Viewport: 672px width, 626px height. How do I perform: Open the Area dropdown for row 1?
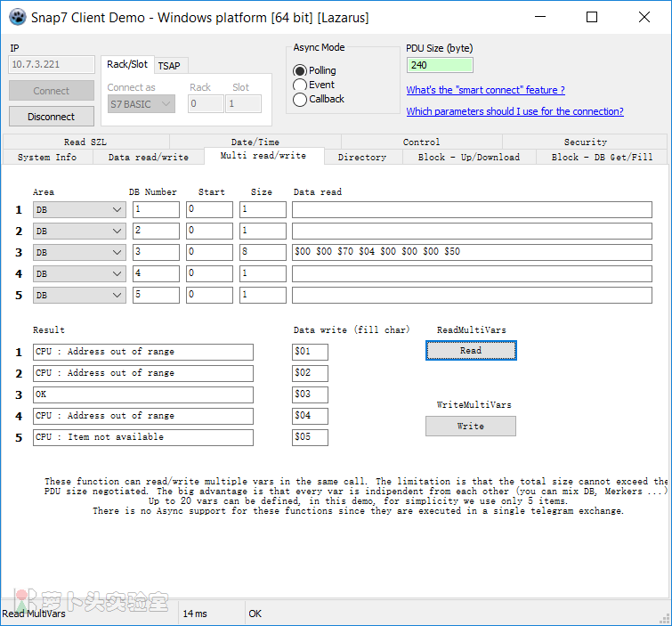(80, 209)
